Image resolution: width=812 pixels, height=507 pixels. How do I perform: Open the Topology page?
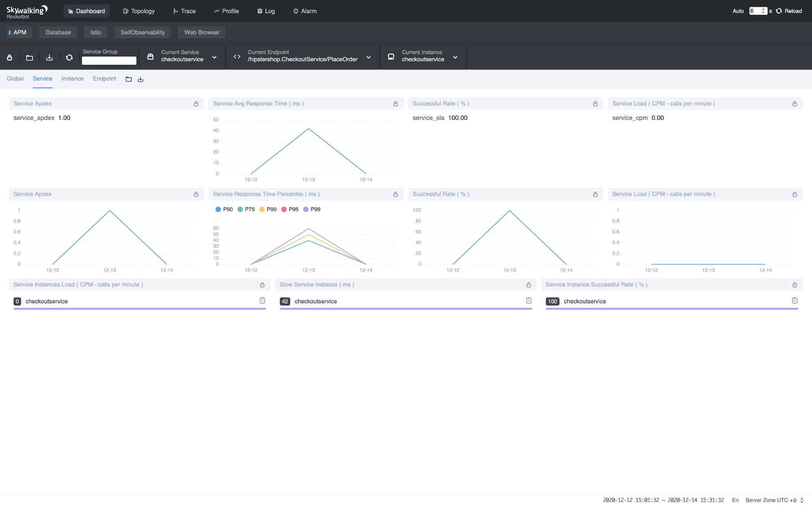(139, 11)
